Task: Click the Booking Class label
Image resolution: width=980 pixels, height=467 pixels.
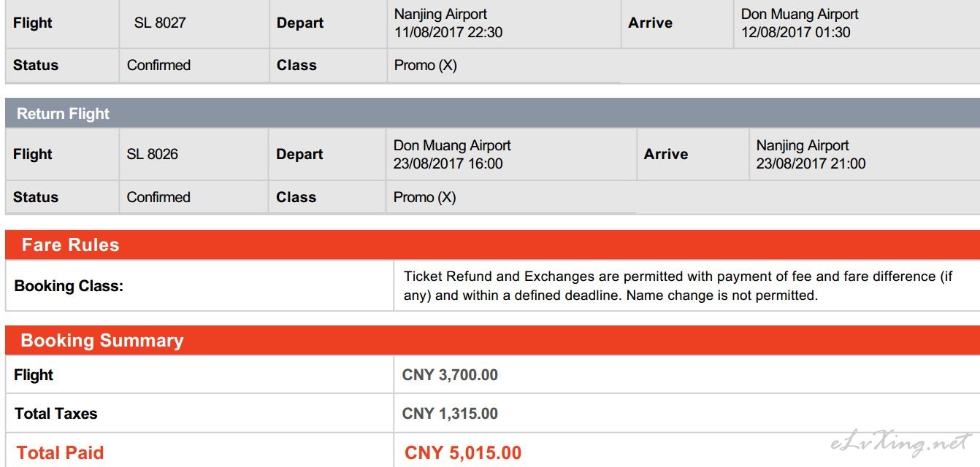Action: coord(69,286)
